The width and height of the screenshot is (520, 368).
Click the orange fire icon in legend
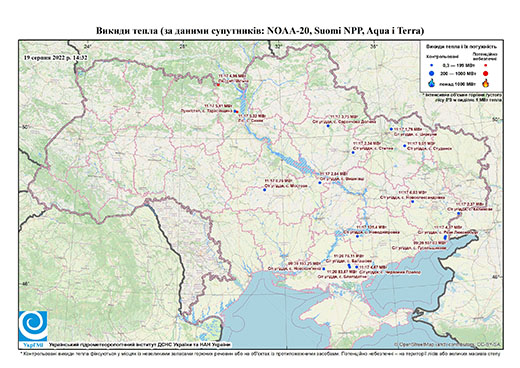[x=486, y=83]
